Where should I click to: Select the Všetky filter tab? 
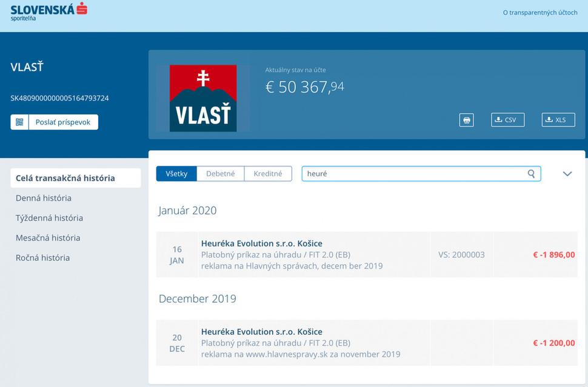176,174
